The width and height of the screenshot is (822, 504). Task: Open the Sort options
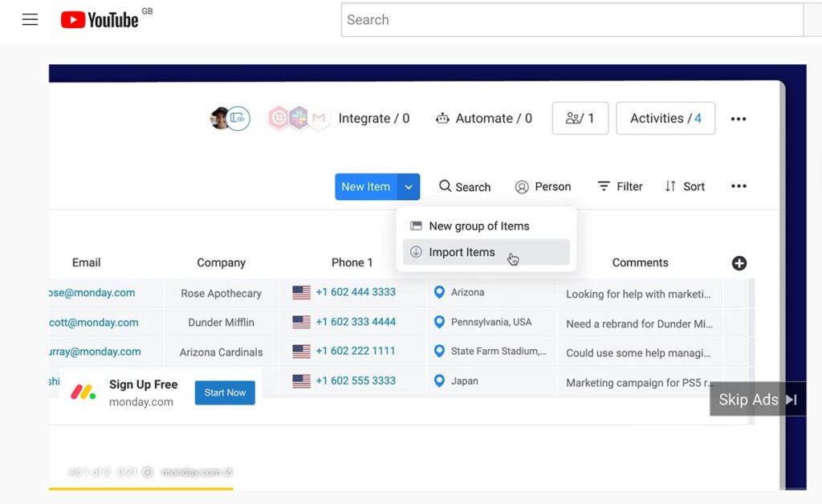[685, 186]
